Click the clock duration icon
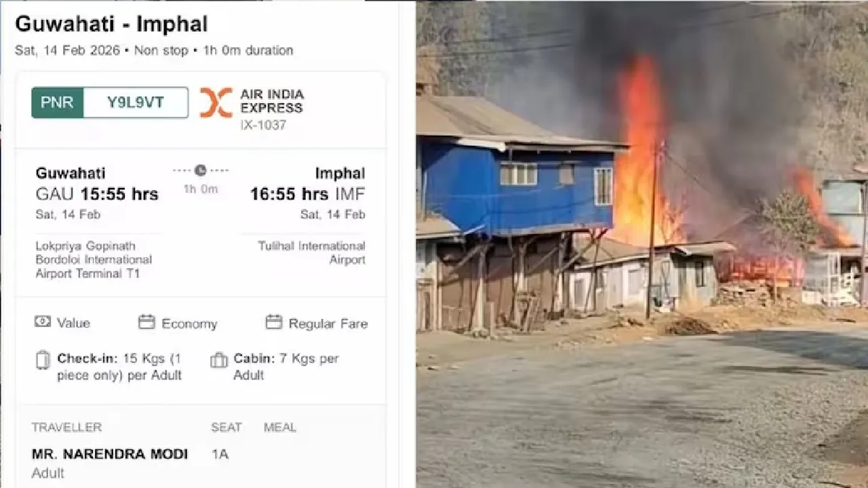This screenshot has height=488, width=868. point(200,170)
